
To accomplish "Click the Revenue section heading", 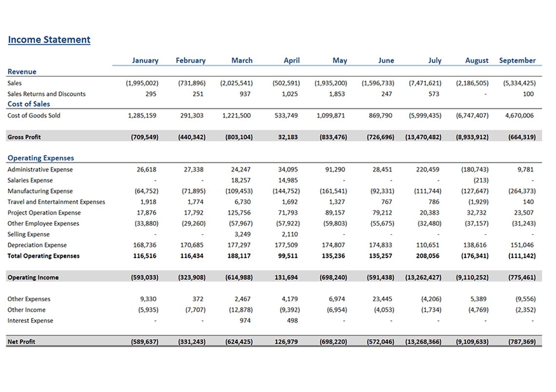I will pos(22,72).
